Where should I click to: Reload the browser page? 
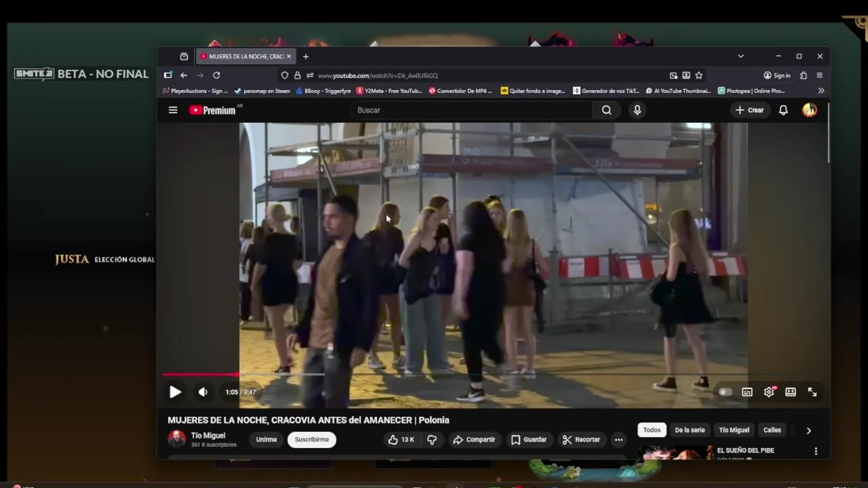[x=216, y=75]
